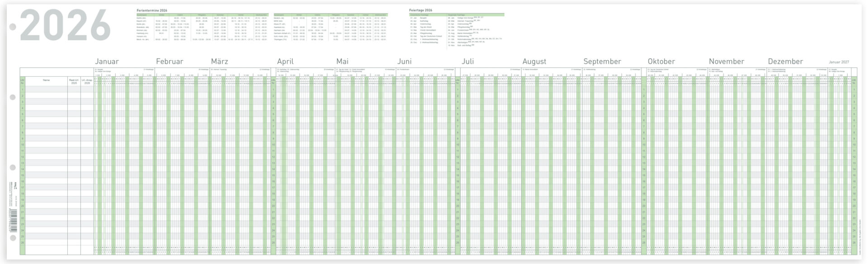Viewport: 868px width, 264px height.
Task: Select the Dezember month header
Action: 785,61
